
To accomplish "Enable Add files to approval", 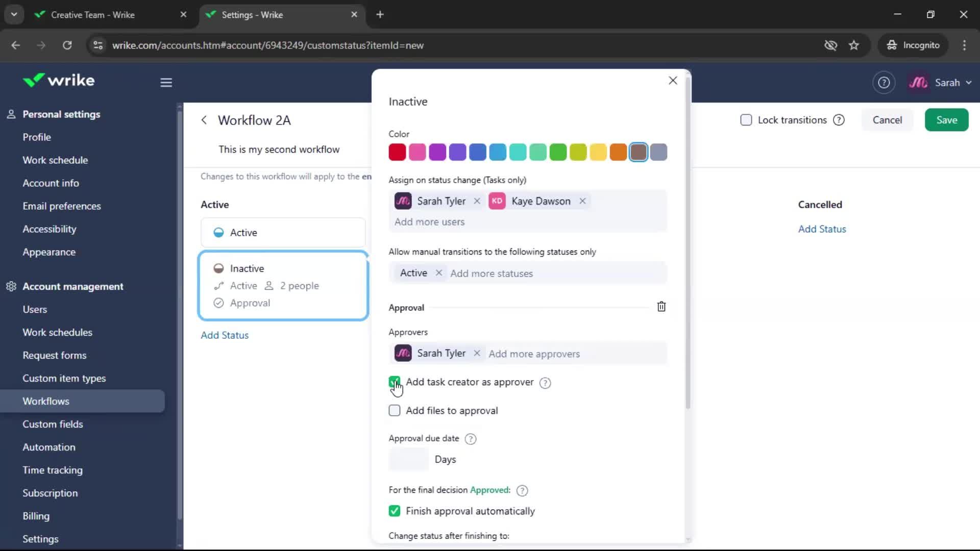I will coord(395,411).
